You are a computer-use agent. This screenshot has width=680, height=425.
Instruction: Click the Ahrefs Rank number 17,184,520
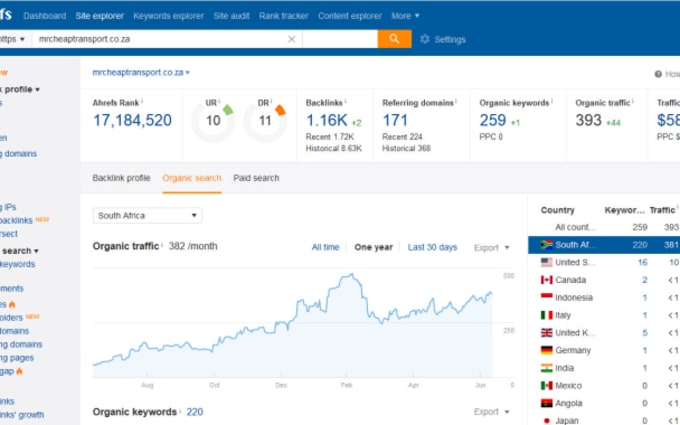[132, 120]
